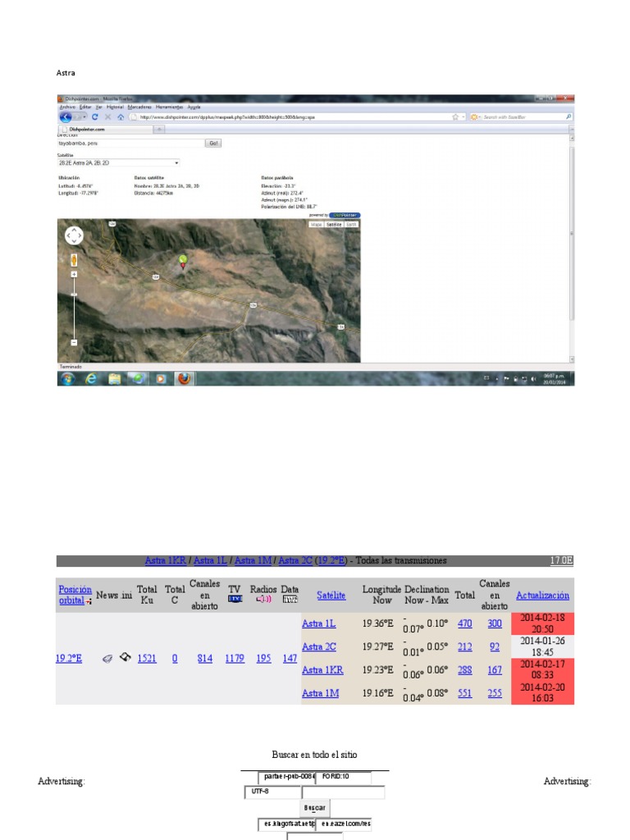The image size is (630, 840).
Task: Zoom out on the map with minus
Action: point(74,342)
